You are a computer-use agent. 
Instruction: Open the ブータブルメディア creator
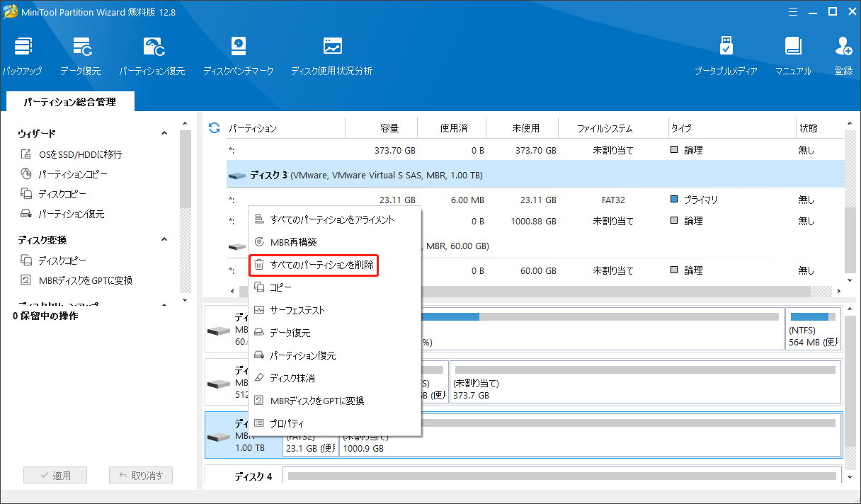click(726, 54)
